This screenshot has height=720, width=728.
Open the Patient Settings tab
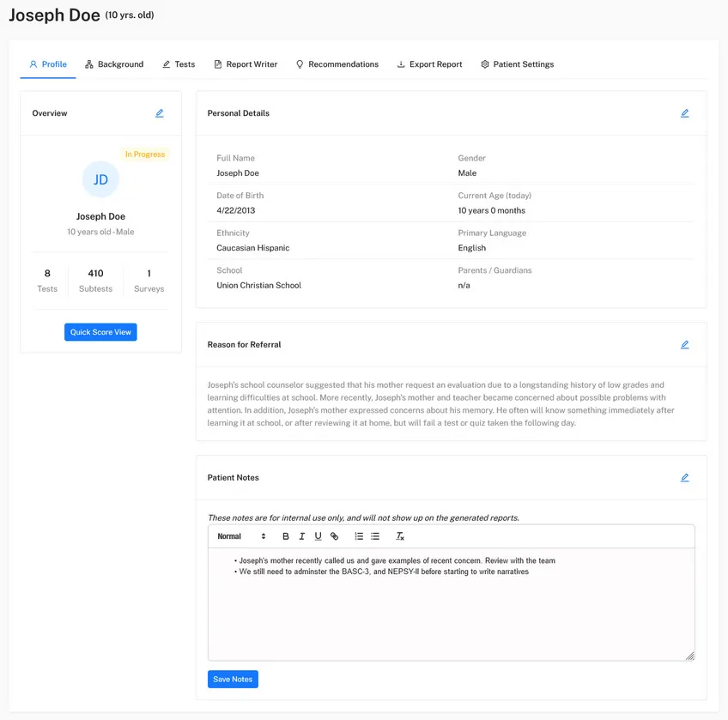point(517,64)
